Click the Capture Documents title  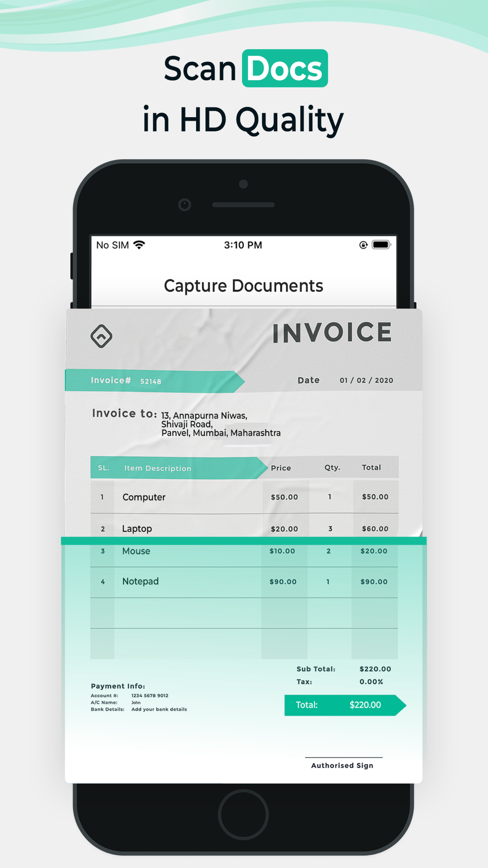coord(244,286)
